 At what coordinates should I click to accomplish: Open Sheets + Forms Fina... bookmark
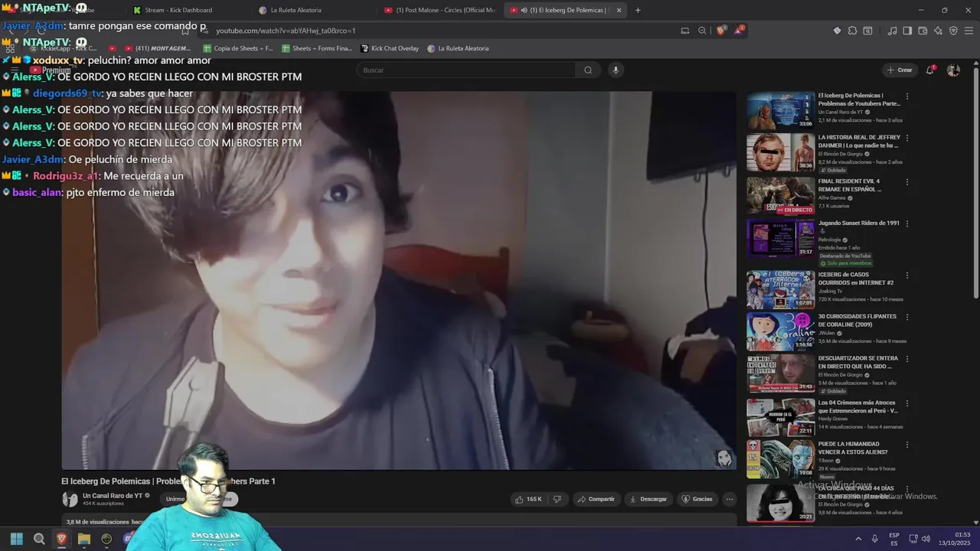317,48
